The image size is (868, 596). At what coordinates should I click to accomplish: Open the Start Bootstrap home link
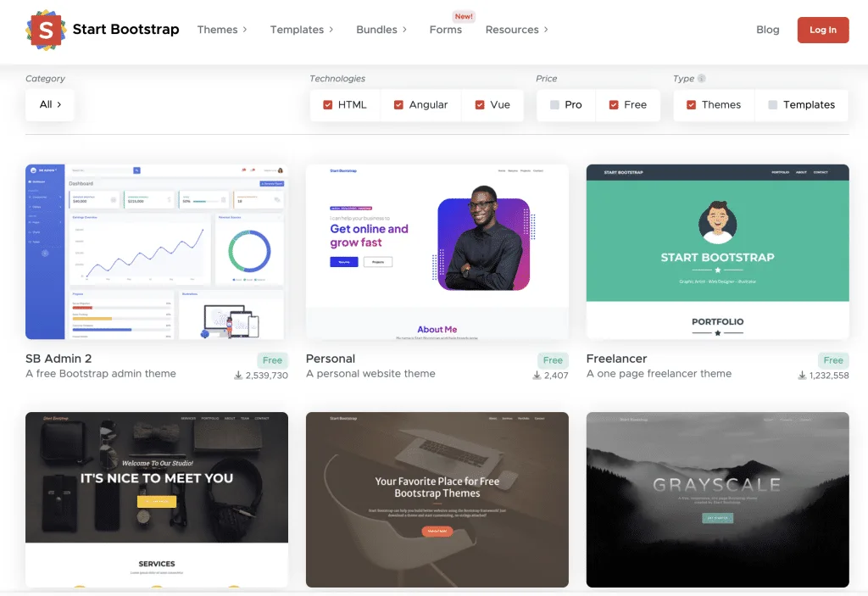(125, 30)
